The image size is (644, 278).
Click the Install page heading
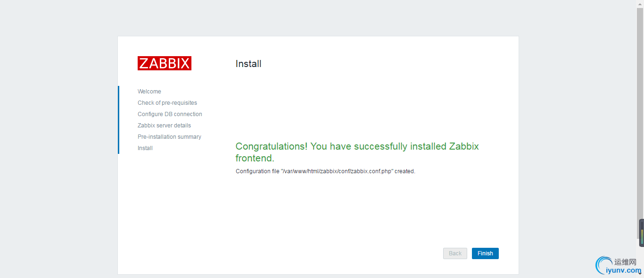(248, 64)
